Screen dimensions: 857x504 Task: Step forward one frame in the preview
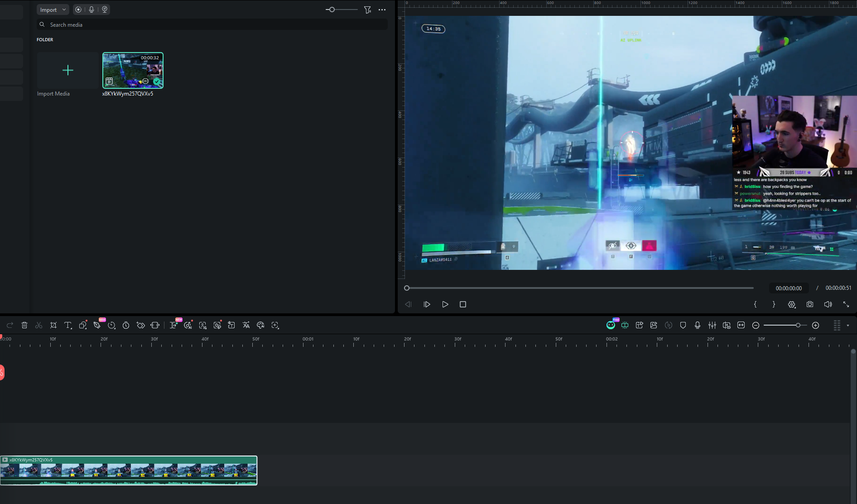427,304
